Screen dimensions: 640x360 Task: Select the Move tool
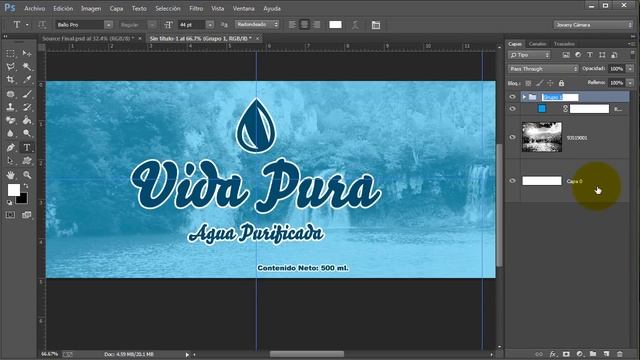(x=27, y=53)
